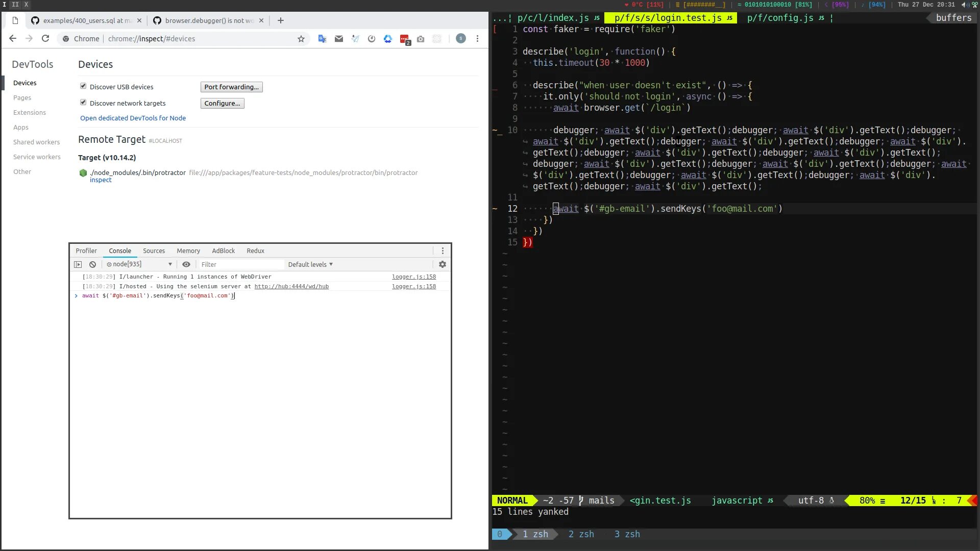The height and width of the screenshot is (551, 980).
Task: Click DevTools three-dot customize menu
Action: click(x=442, y=251)
